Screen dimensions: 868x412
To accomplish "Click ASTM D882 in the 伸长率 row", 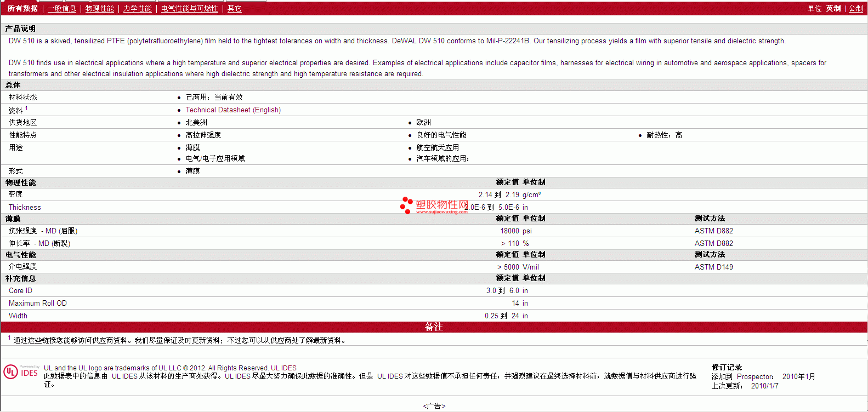I will point(713,243).
